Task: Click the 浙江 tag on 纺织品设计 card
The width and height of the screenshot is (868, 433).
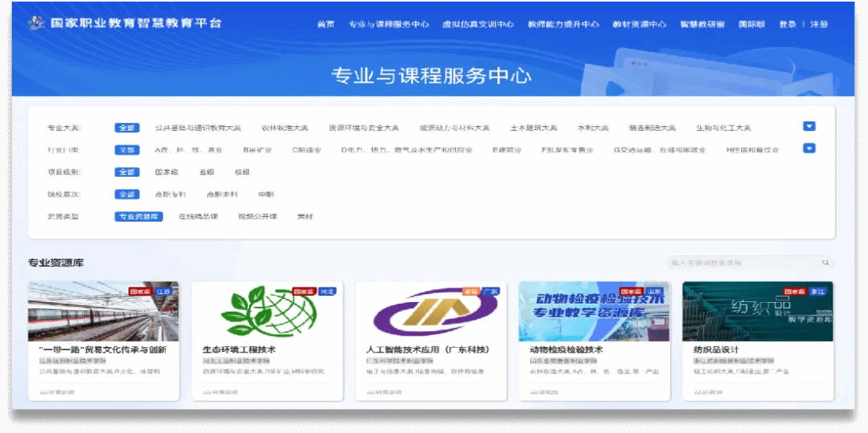Action: [x=820, y=292]
